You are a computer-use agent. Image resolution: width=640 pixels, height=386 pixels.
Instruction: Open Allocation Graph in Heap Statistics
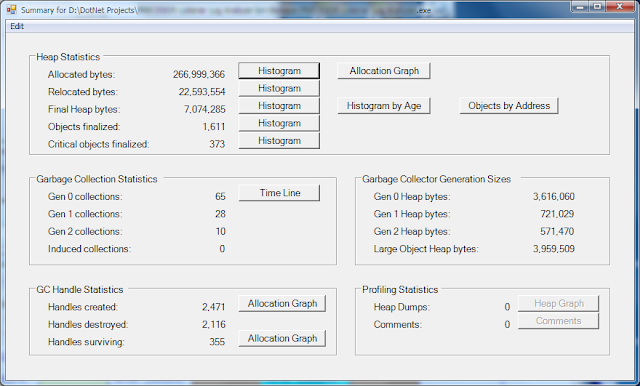tap(384, 71)
